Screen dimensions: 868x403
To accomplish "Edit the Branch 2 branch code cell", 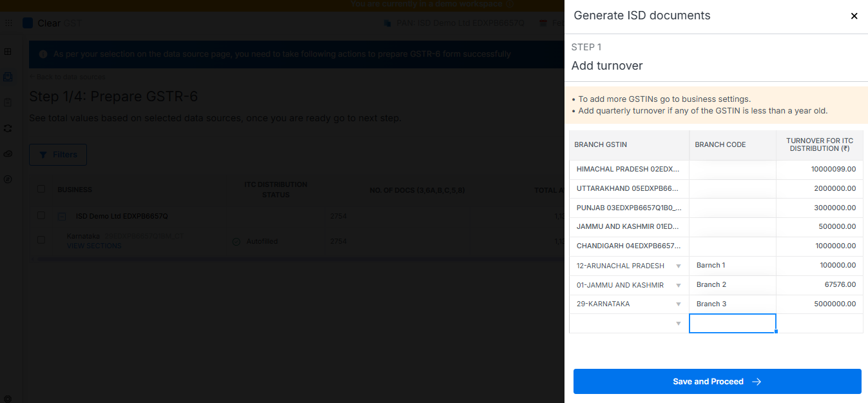I will [733, 285].
